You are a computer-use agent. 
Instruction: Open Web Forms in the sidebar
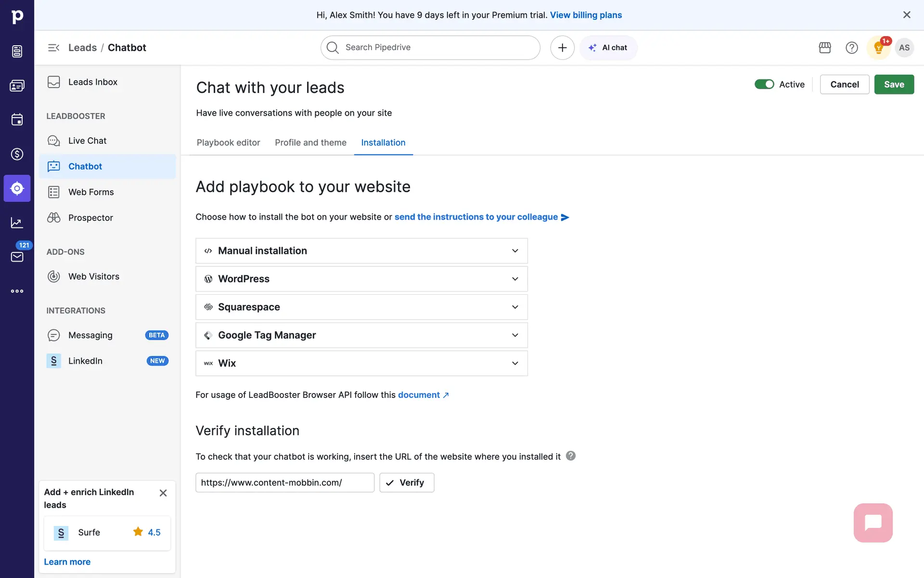[91, 192]
